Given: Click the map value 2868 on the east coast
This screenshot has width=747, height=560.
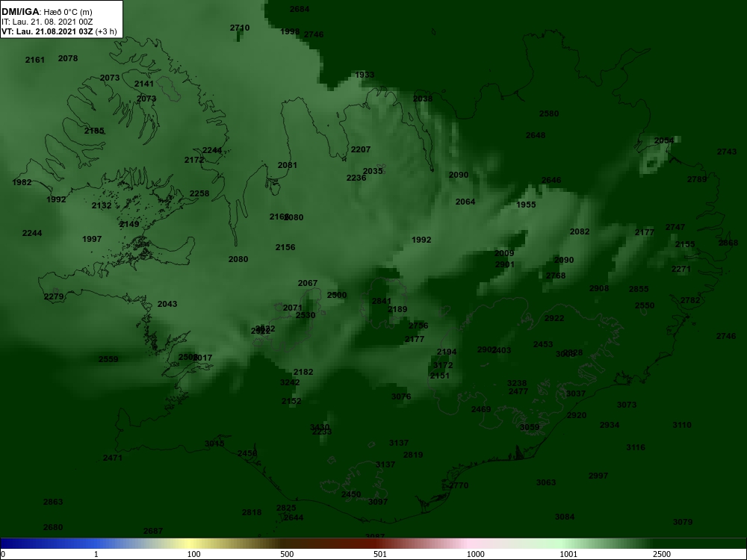Looking at the screenshot, I should 728,243.
